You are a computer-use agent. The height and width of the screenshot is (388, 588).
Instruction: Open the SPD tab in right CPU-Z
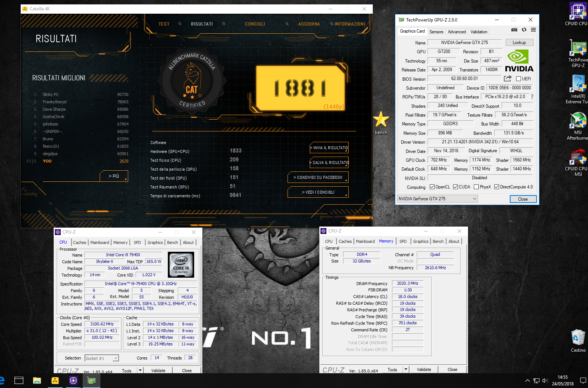pyautogui.click(x=403, y=241)
